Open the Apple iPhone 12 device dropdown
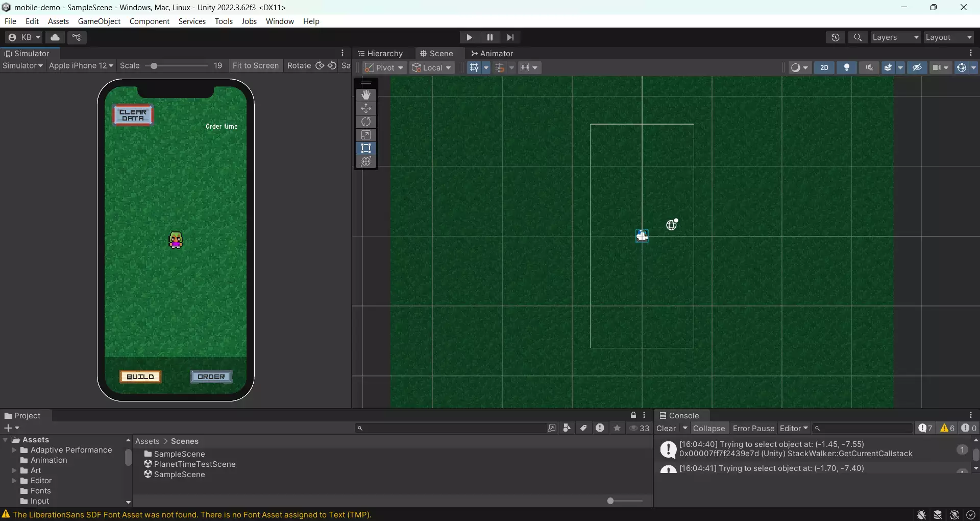Screen dimensions: 980x521 point(81,65)
